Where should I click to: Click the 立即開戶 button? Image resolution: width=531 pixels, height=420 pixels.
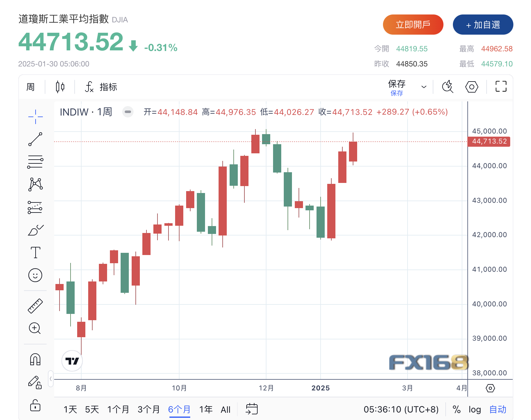(413, 25)
